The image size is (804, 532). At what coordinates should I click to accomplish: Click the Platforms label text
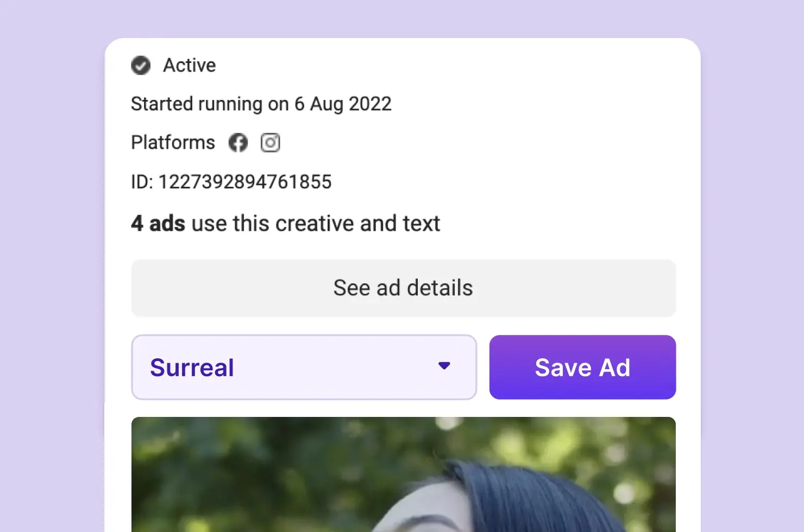pos(173,142)
